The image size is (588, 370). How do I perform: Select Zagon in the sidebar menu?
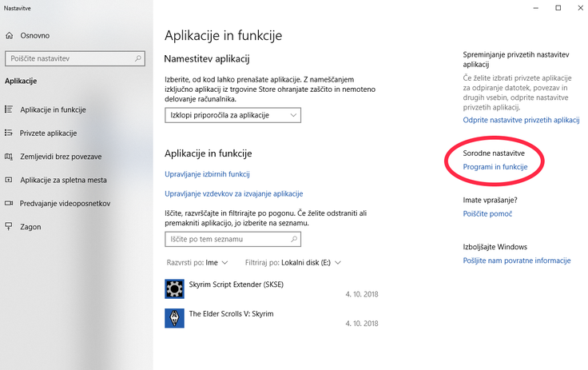click(x=30, y=227)
